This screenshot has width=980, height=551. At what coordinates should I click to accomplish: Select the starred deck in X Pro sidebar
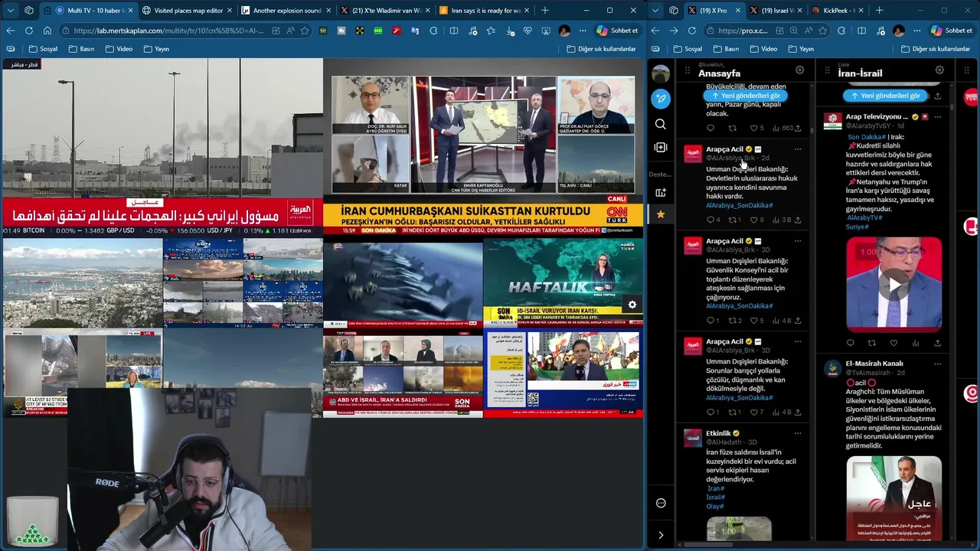[x=661, y=214]
